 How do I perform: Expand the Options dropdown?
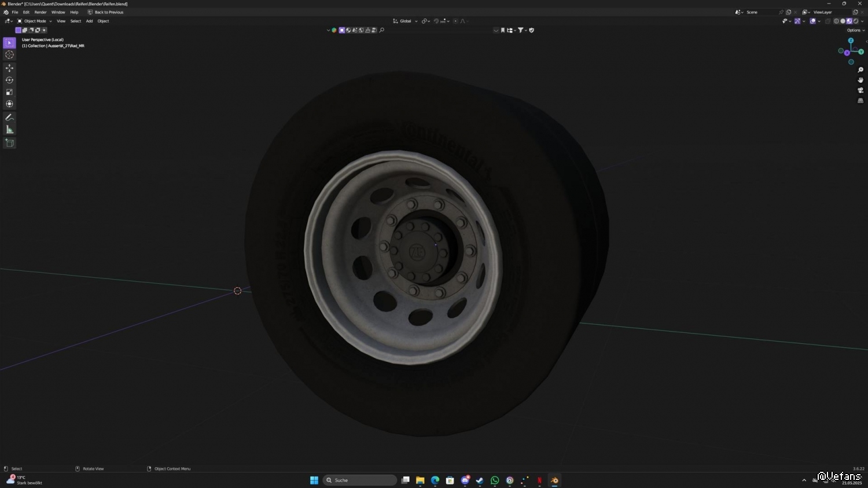[855, 30]
